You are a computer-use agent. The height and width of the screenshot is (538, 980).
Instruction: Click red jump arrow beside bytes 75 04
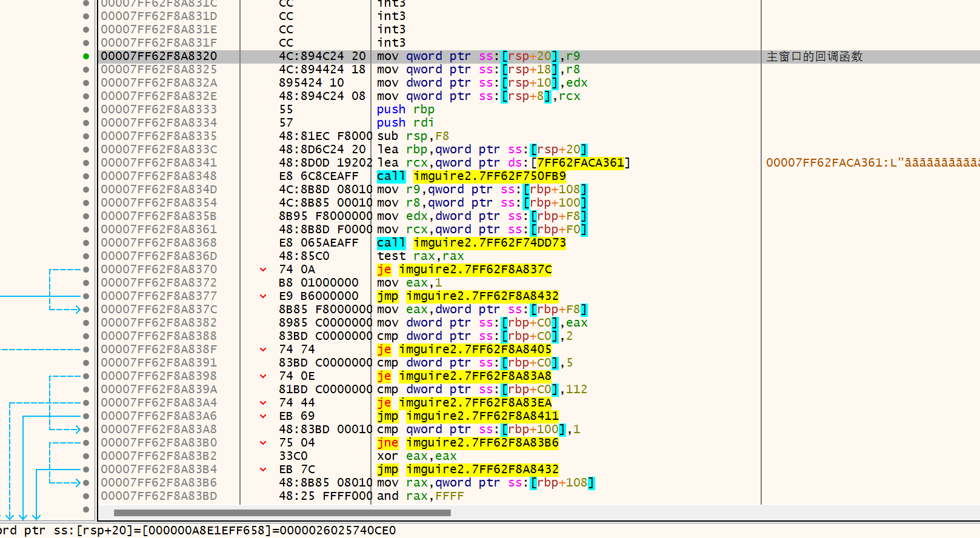(x=263, y=443)
